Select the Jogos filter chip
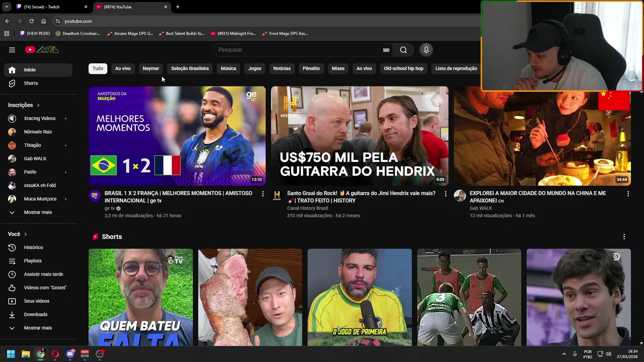Viewport: 644px width, 362px height. [255, 68]
